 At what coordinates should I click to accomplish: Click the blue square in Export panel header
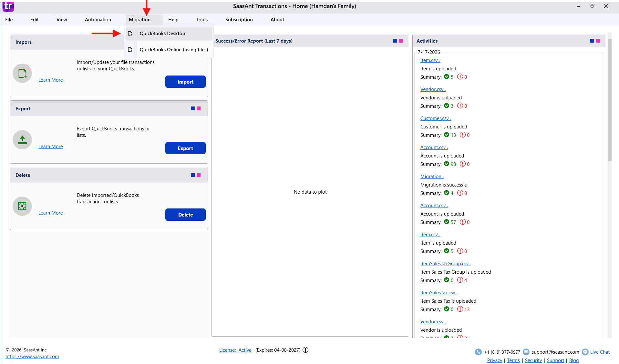(x=193, y=108)
